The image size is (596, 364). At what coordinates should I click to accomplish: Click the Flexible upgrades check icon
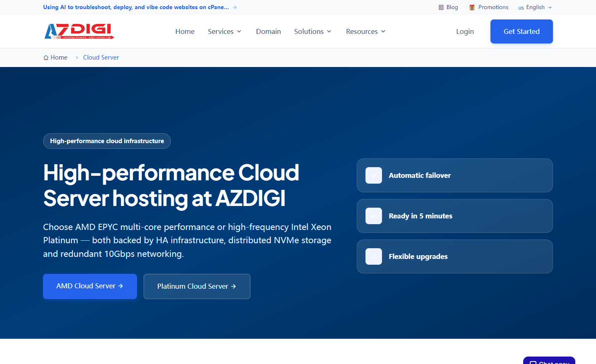tap(374, 256)
